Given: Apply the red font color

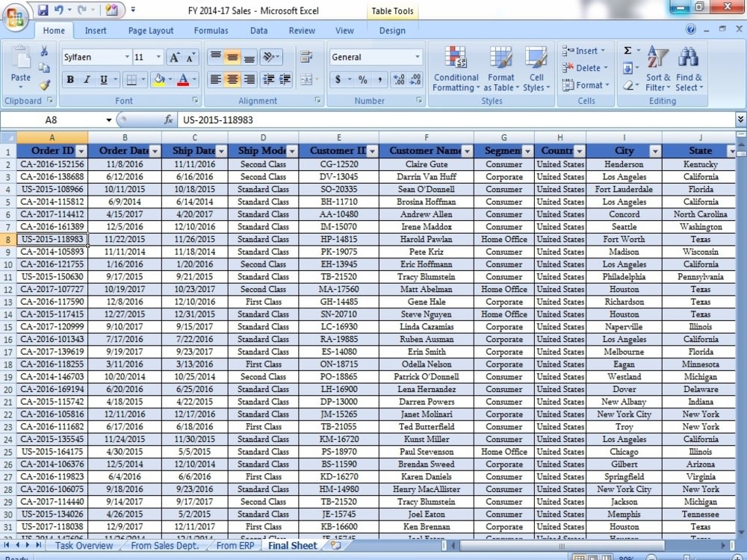Looking at the screenshot, I should click(x=183, y=80).
